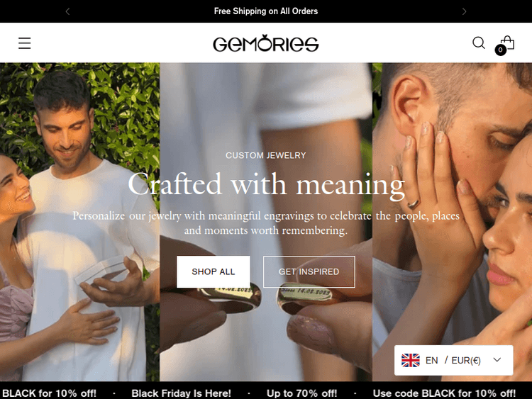Click the Gemories logo
This screenshot has width=532, height=399.
266,43
